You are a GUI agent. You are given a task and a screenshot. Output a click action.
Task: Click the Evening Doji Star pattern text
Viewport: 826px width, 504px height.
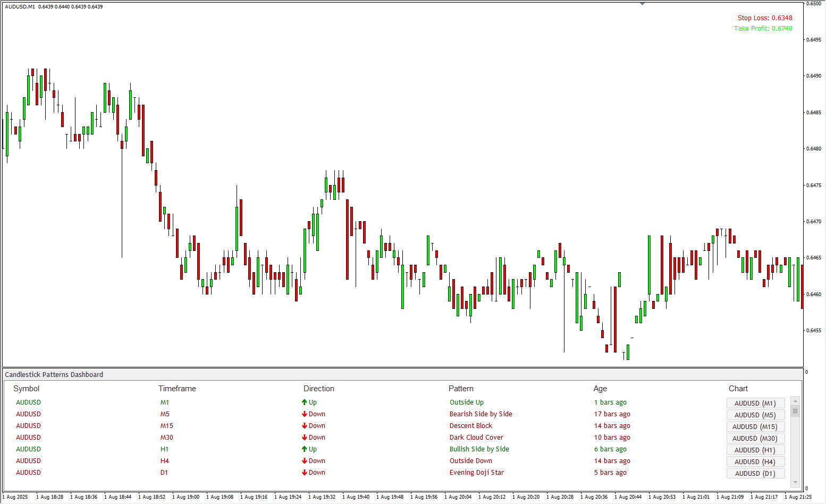click(477, 473)
